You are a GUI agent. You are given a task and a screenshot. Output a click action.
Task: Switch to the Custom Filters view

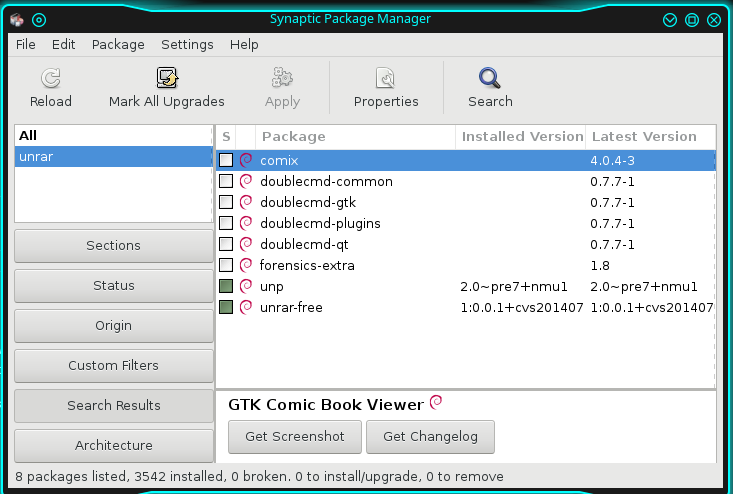pos(114,366)
